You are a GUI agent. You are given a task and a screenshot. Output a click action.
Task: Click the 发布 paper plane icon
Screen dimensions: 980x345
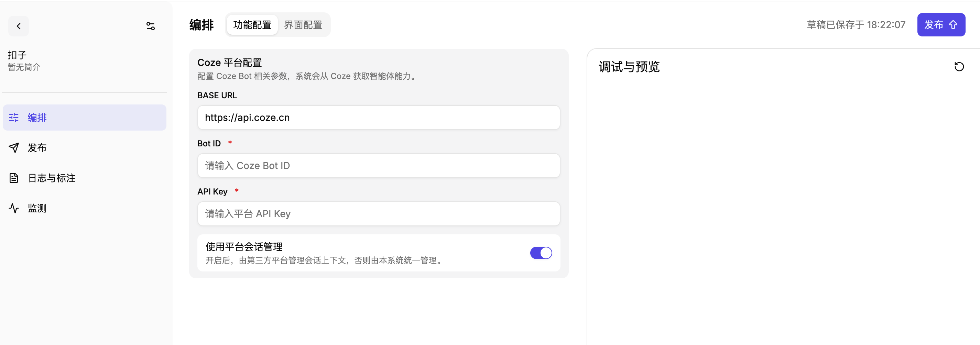point(14,147)
